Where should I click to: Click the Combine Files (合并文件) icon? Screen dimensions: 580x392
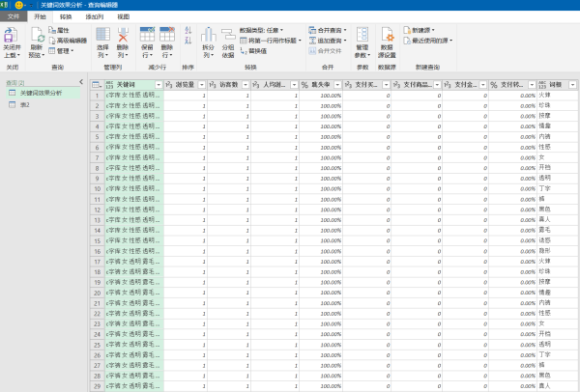tap(312, 51)
